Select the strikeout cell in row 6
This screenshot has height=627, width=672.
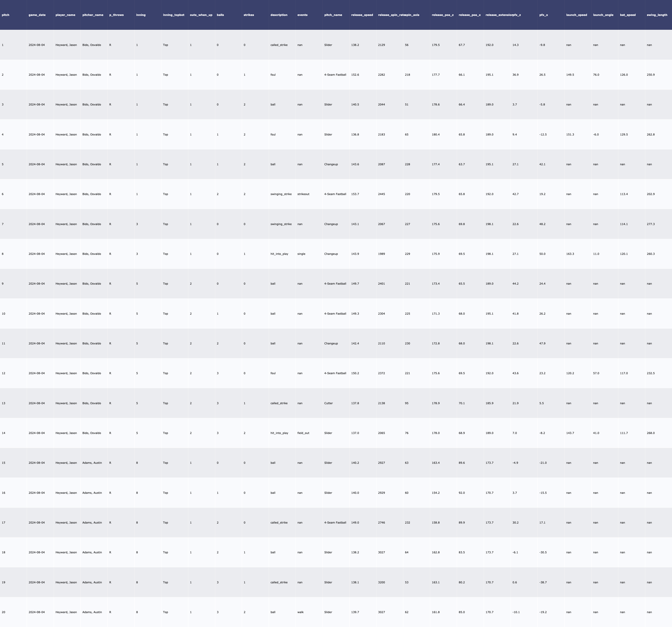[x=303, y=194]
